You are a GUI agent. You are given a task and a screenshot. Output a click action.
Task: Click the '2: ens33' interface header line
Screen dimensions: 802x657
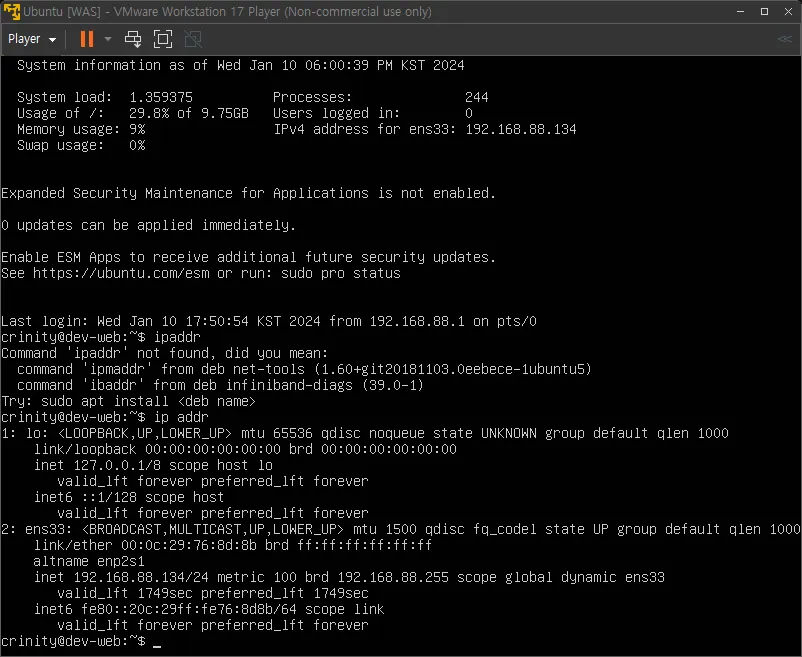click(x=401, y=529)
